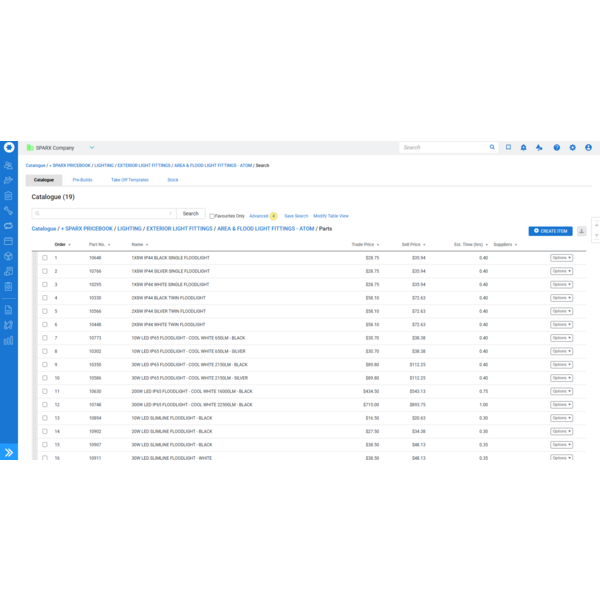Click the download icon beside Create Item
This screenshot has height=600, width=600.
point(582,231)
